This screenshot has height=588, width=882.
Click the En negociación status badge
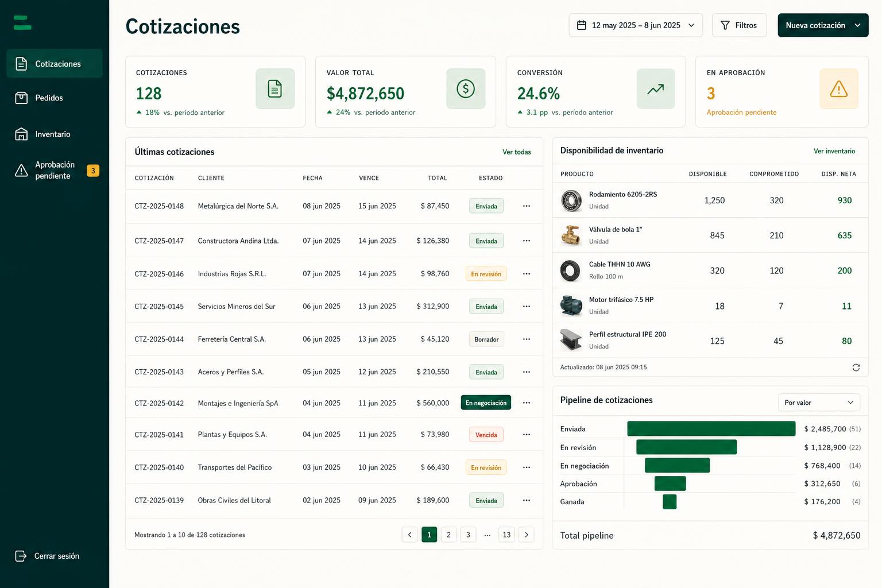pyautogui.click(x=486, y=403)
